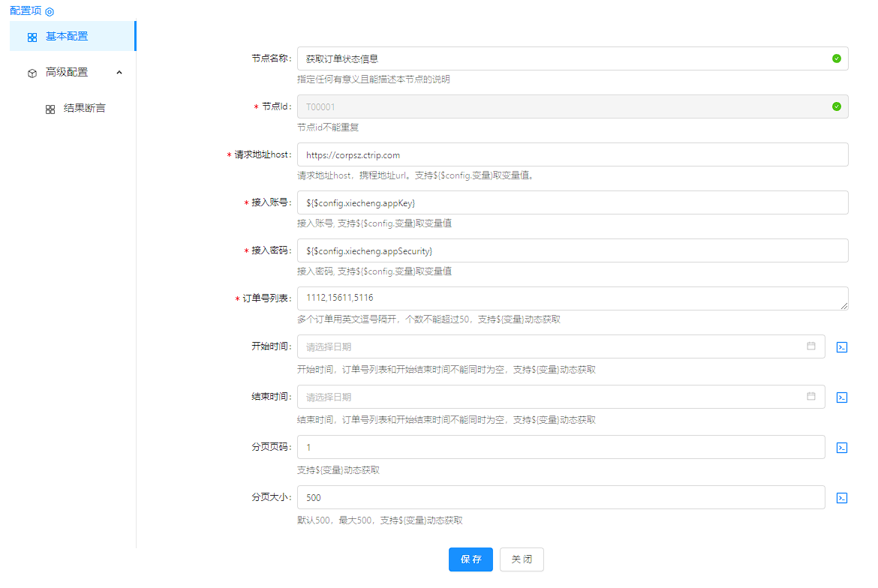Click into the 接入密码 input field
This screenshot has height=588, width=878.
point(572,250)
